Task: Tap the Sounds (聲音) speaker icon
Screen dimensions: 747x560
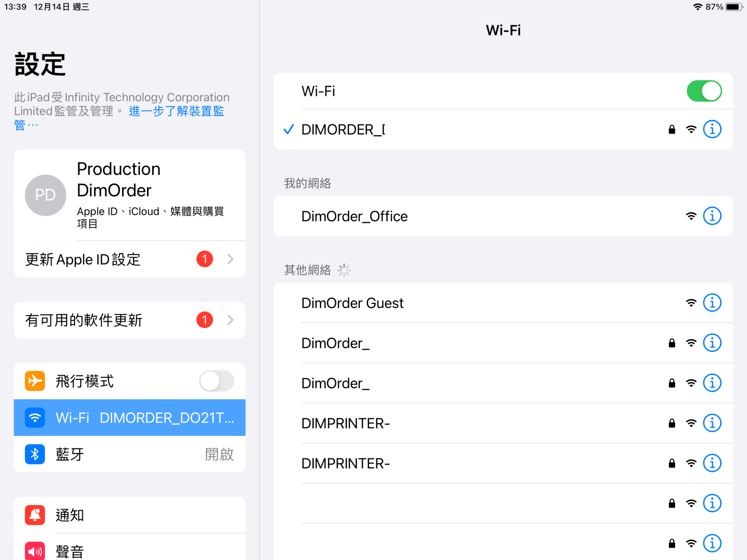Action: coord(35,551)
